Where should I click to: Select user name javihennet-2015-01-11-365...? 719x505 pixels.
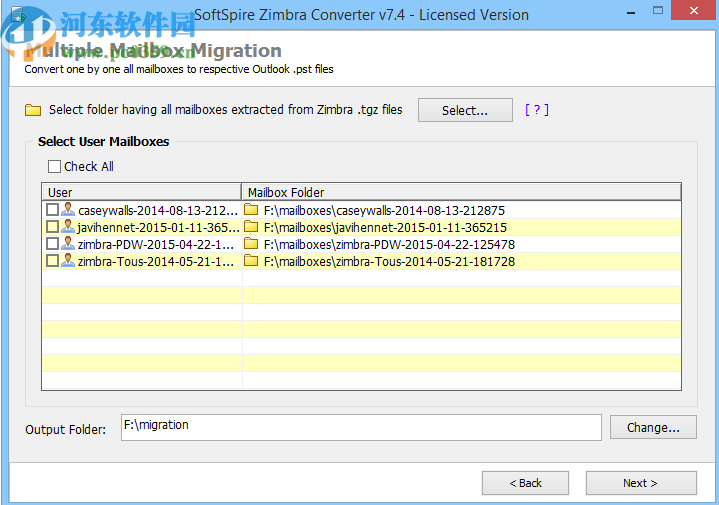pyautogui.click(x=158, y=228)
